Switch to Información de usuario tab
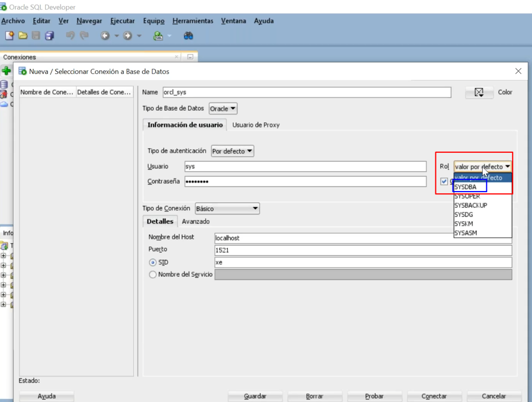This screenshot has height=402, width=532. (x=185, y=125)
